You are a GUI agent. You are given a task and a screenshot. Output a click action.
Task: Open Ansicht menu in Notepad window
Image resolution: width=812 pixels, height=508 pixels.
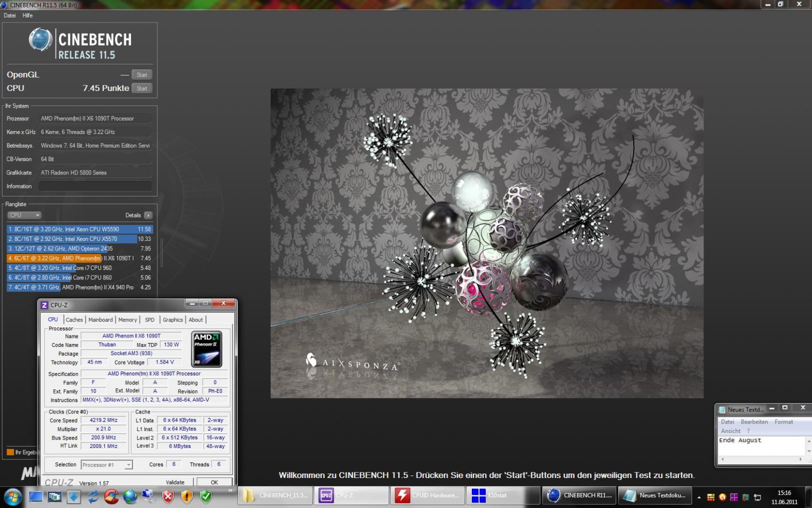click(x=731, y=431)
